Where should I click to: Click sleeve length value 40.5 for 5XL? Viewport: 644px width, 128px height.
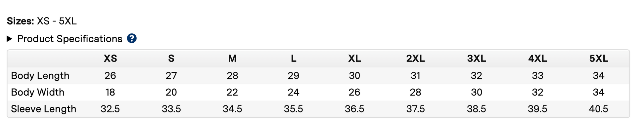click(x=599, y=109)
